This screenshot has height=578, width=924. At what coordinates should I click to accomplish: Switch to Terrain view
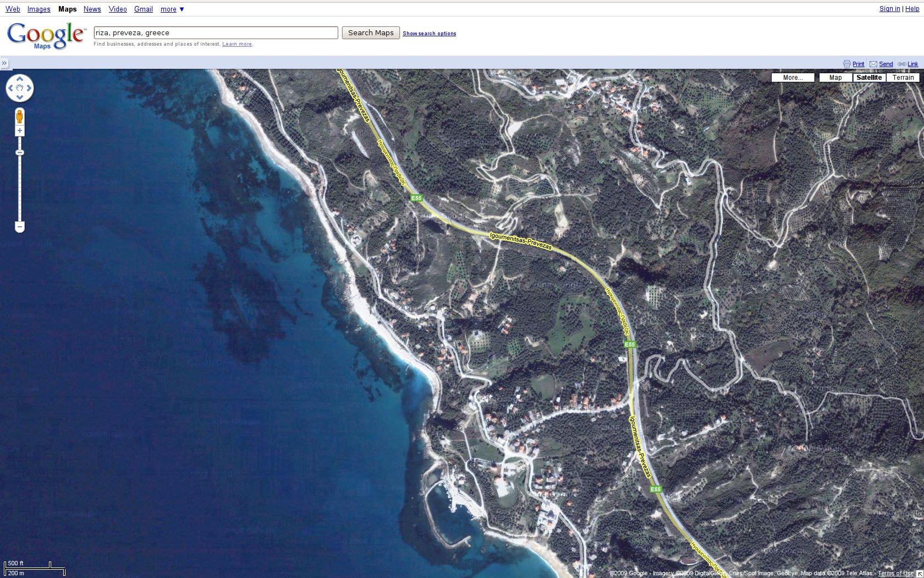click(x=903, y=78)
